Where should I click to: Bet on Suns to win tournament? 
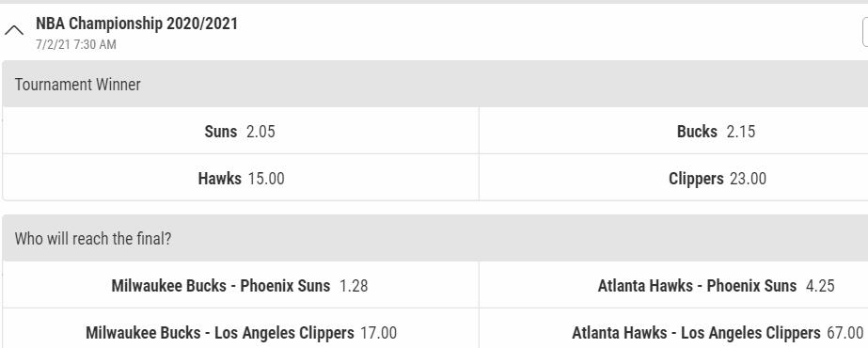[241, 131]
